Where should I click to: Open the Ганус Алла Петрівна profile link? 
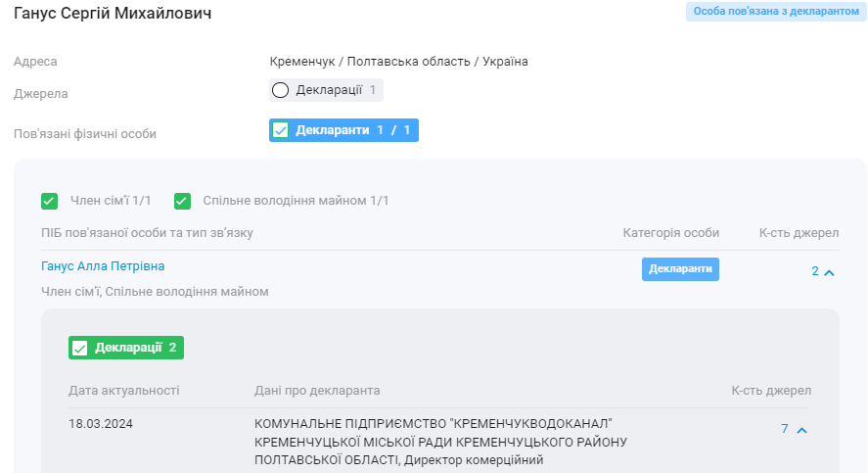pos(103,266)
